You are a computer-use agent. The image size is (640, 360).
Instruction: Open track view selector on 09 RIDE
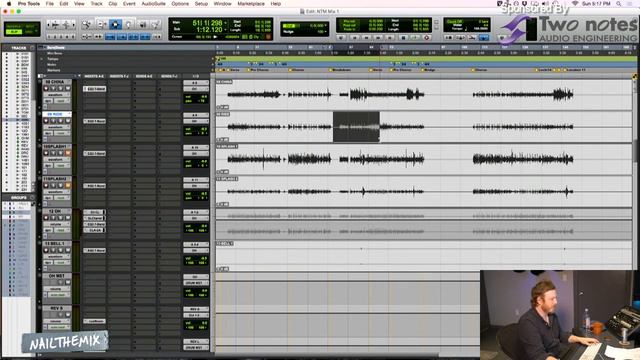[57, 127]
